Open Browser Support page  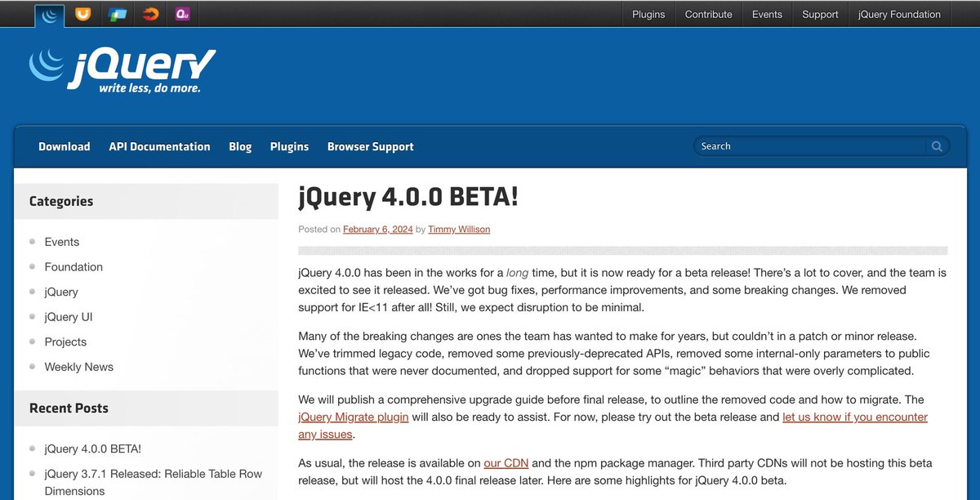pyautogui.click(x=370, y=146)
